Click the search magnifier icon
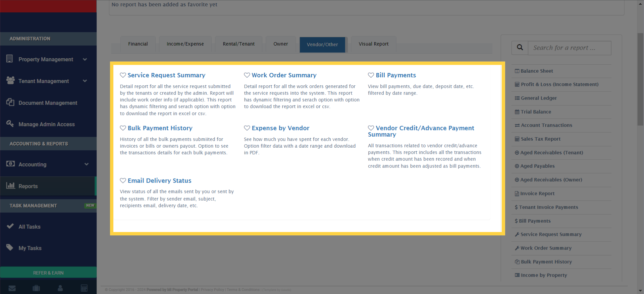The height and width of the screenshot is (294, 644). (x=520, y=48)
